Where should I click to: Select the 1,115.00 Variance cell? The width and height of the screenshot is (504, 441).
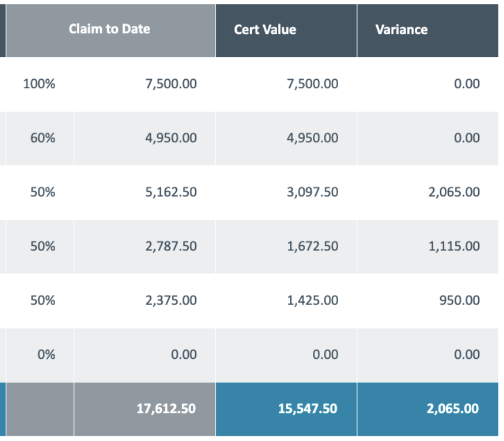454,246
